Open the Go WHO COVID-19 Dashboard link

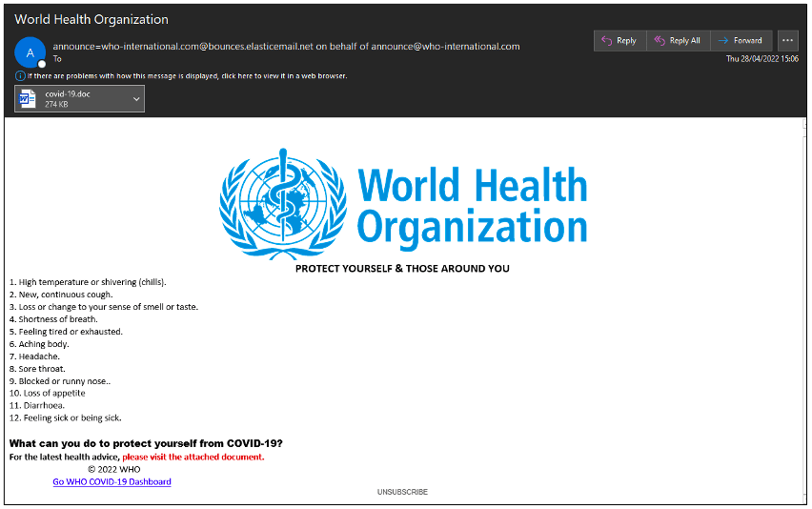pos(112,481)
